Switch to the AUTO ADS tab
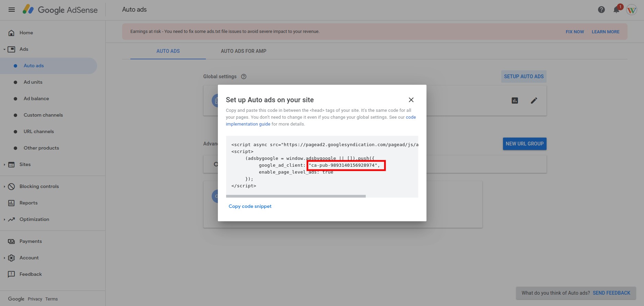644x306 pixels. [x=168, y=51]
